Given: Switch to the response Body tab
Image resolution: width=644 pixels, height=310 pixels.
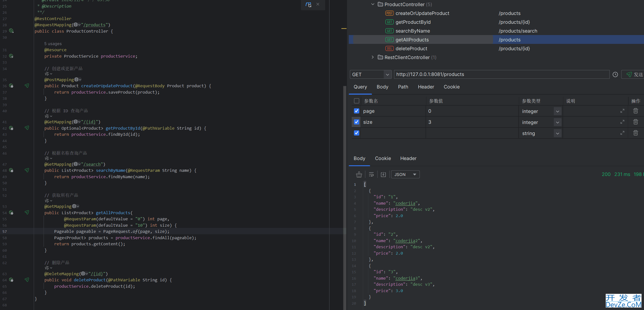Looking at the screenshot, I should point(359,158).
